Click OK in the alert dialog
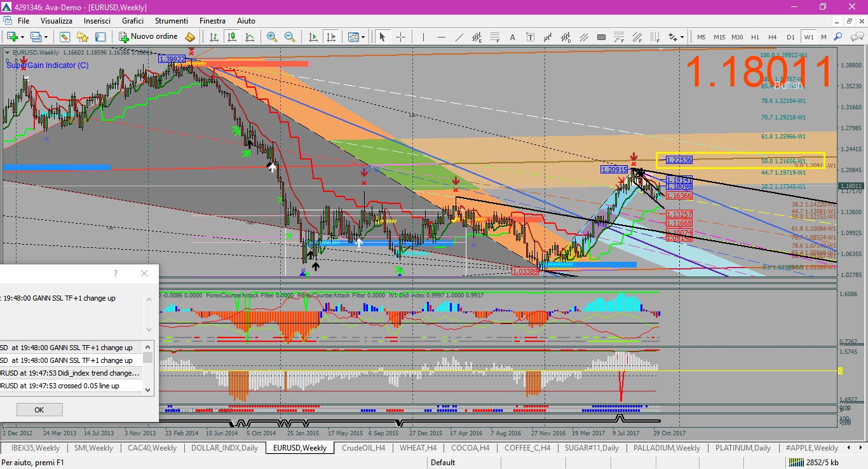868x469 pixels. [x=39, y=409]
